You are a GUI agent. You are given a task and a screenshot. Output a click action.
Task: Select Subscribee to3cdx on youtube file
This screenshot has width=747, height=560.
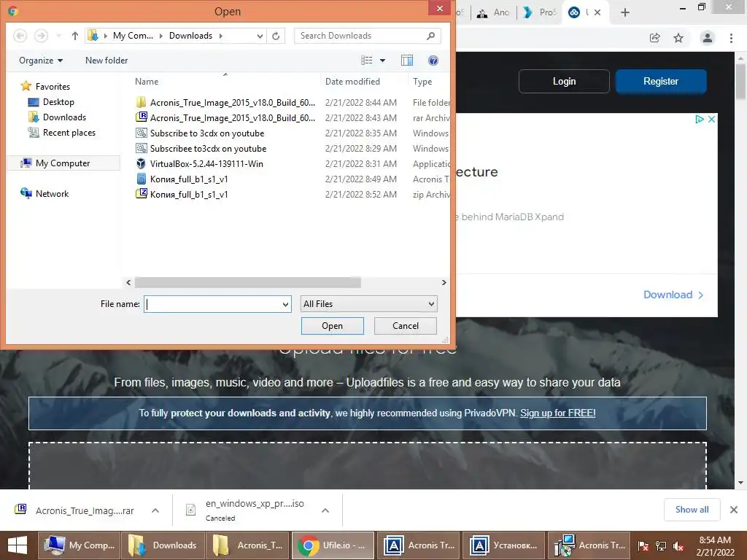pos(201,149)
